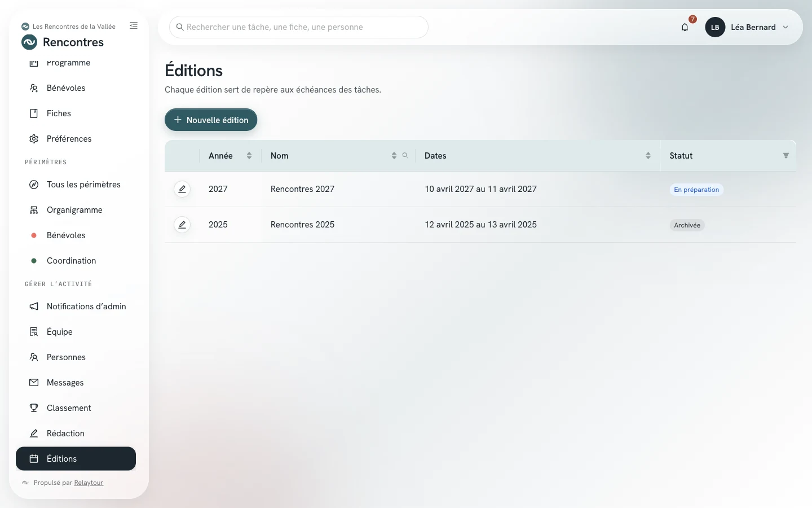This screenshot has width=812, height=508.
Task: Edit the Rencontres 2025 row pencil icon
Action: point(182,225)
